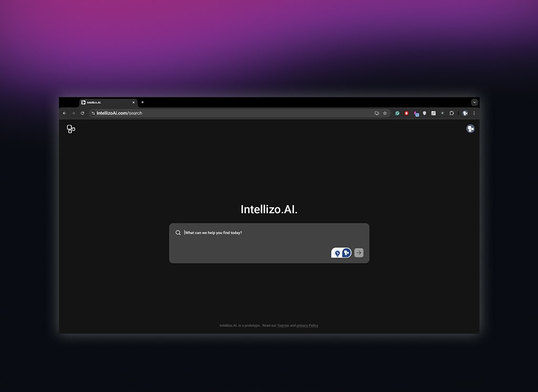Switch to the blue blocks mode in the toggle
Viewport: 538px width, 392px height.
coord(346,253)
